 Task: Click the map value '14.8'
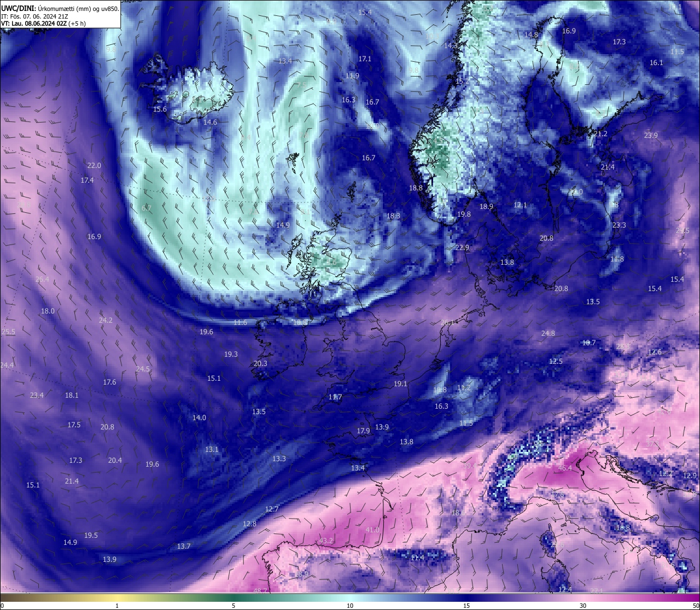[x=531, y=34]
